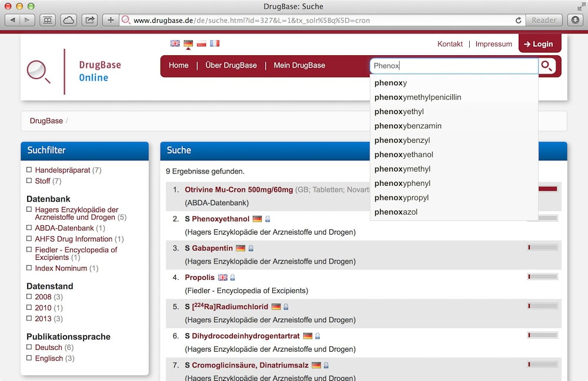Click the lock icon beside Propolis
This screenshot has width=588, height=381.
[x=232, y=278]
